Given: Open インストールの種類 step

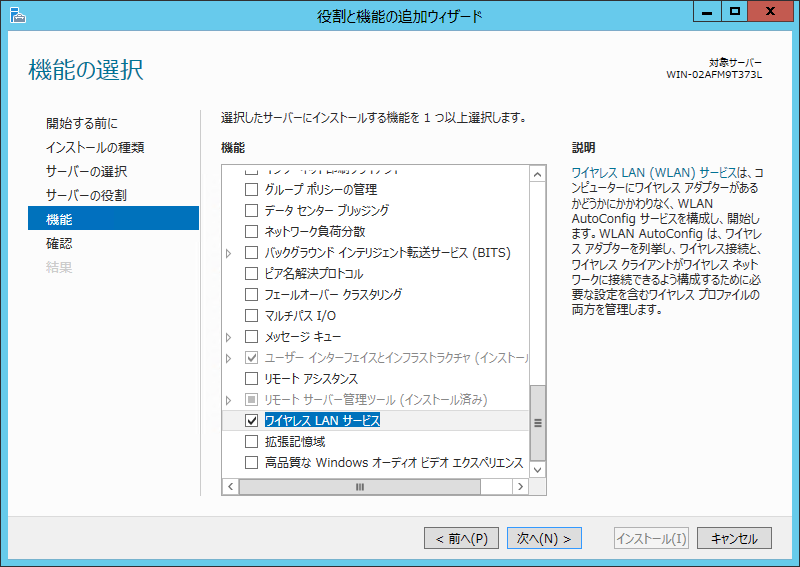Looking at the screenshot, I should (95, 147).
